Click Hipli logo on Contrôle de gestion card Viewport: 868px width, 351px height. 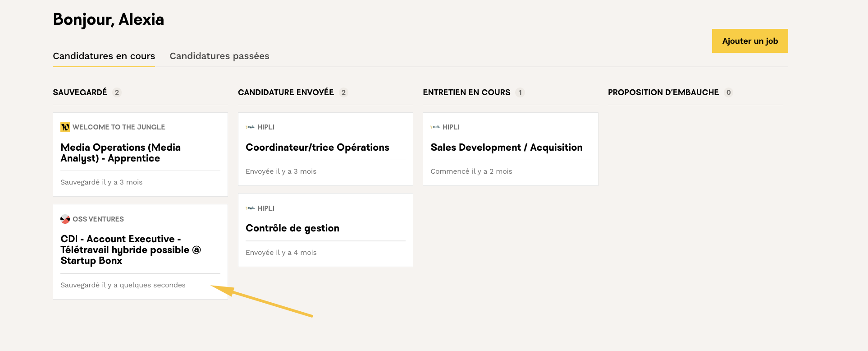click(250, 208)
